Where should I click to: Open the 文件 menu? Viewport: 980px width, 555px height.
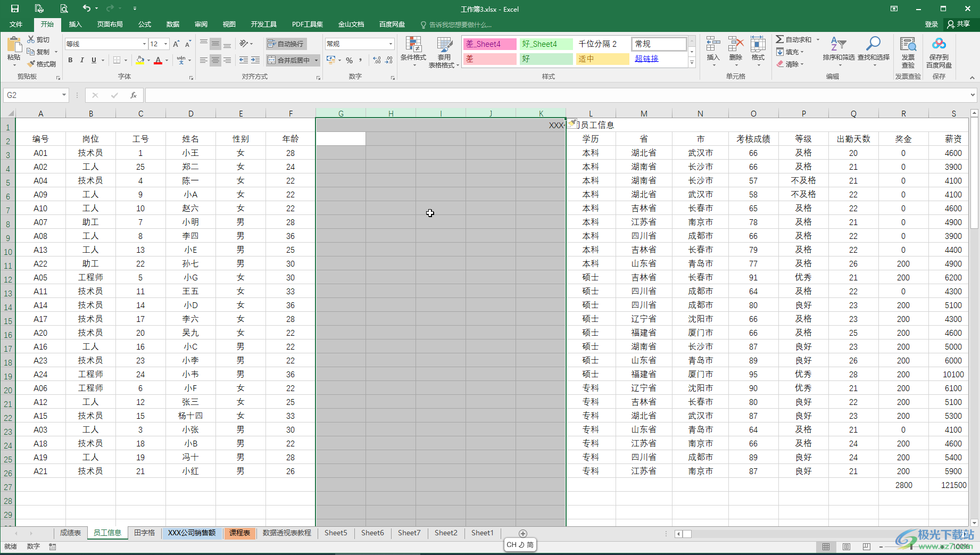click(x=16, y=24)
